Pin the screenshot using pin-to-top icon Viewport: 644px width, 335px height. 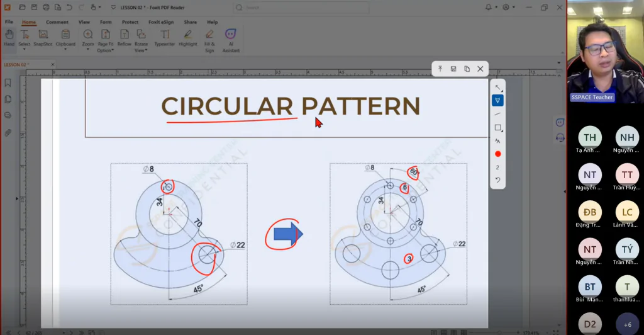[440, 69]
